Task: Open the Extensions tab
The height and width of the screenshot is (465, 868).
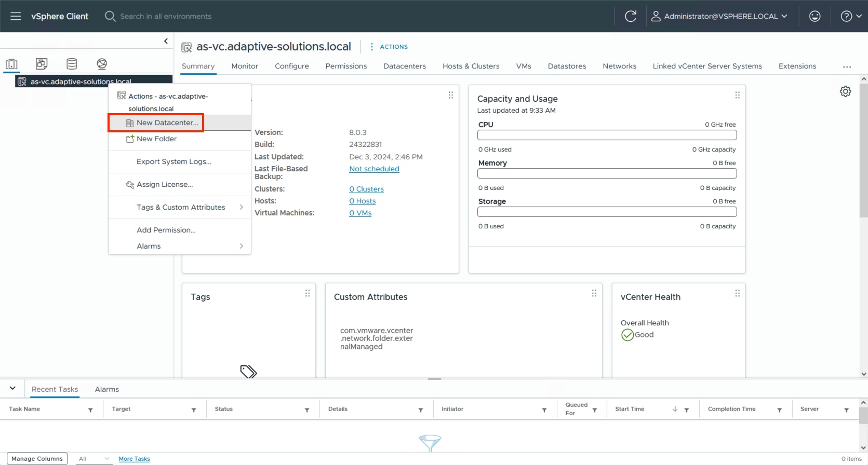Action: point(797,66)
